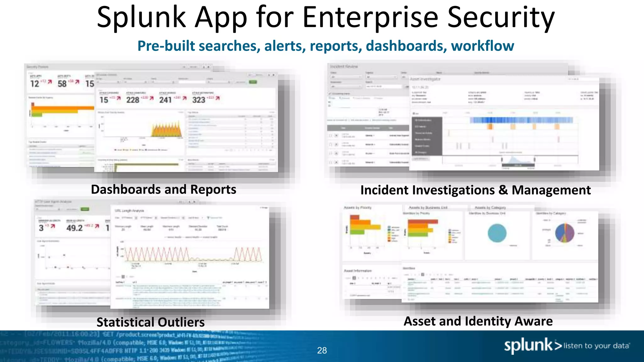Viewport: 644px width, 362px height.
Task: Click the blue activity band in Asset Investigator swimlane
Action: [521, 120]
